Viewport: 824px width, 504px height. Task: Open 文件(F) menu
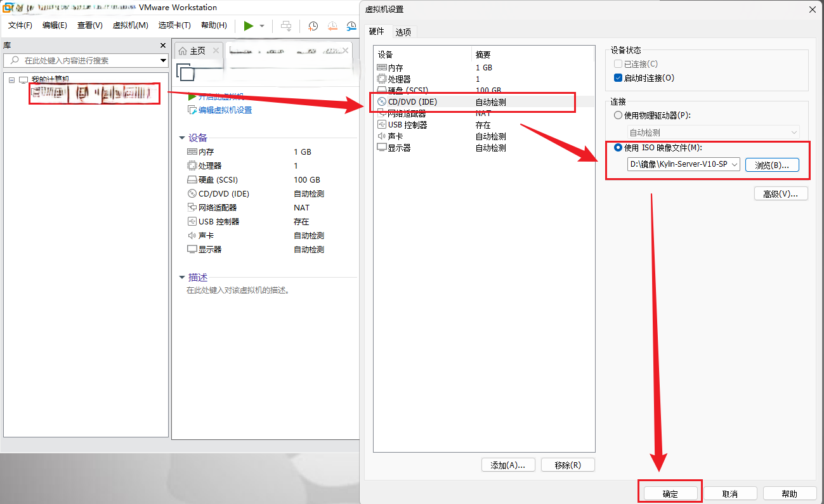click(x=20, y=25)
